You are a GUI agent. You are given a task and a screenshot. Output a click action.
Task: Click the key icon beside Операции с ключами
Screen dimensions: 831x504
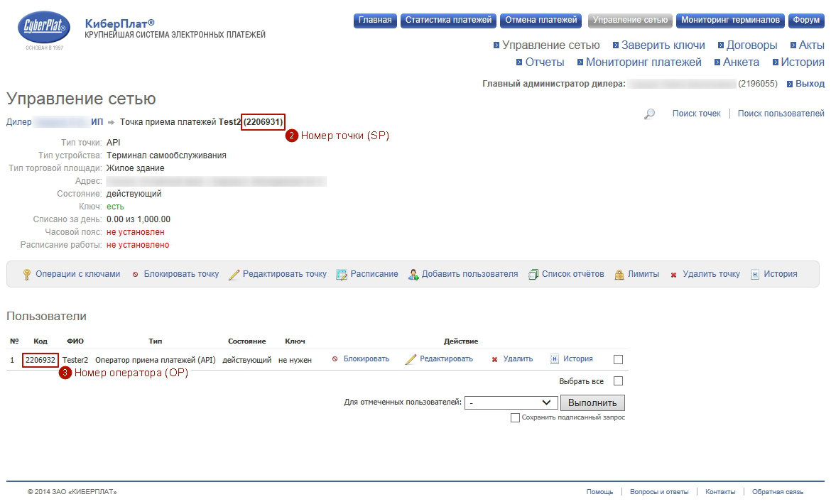[x=27, y=275]
